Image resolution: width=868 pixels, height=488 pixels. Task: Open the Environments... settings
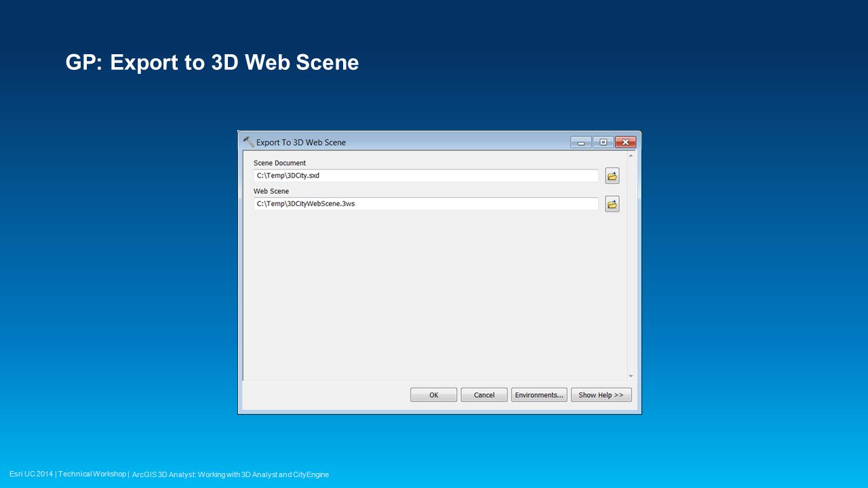539,395
